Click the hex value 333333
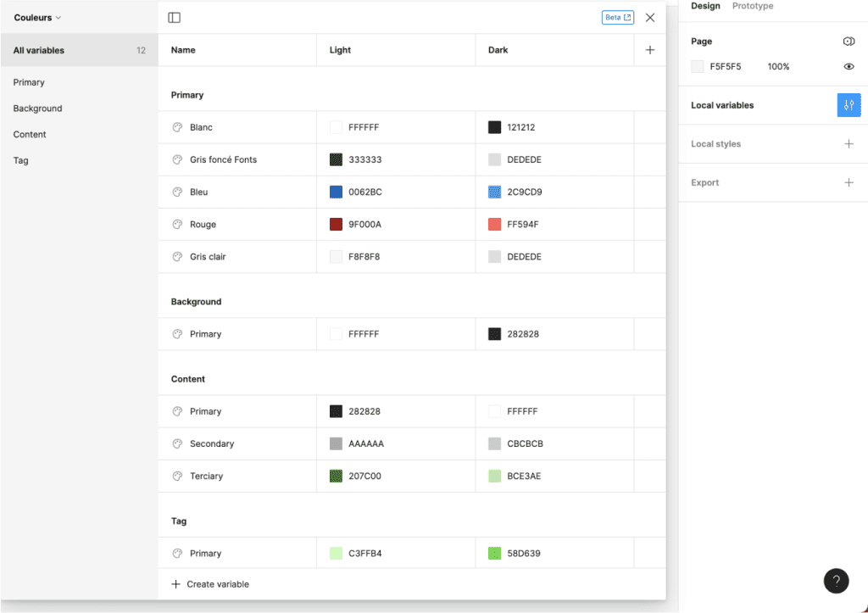The image size is (868, 613). pyautogui.click(x=364, y=159)
